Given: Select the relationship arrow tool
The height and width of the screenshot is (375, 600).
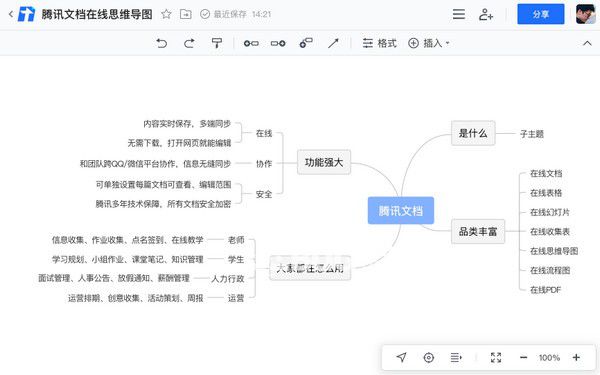Looking at the screenshot, I should [x=333, y=43].
